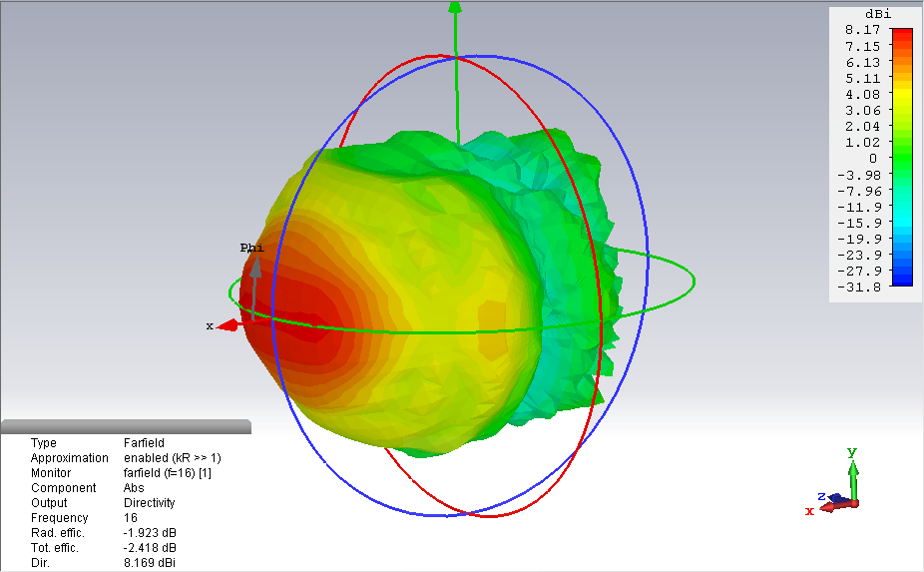Image resolution: width=924 pixels, height=572 pixels.
Task: Click the farfield (f=16) [1] monitor text
Action: [167, 473]
